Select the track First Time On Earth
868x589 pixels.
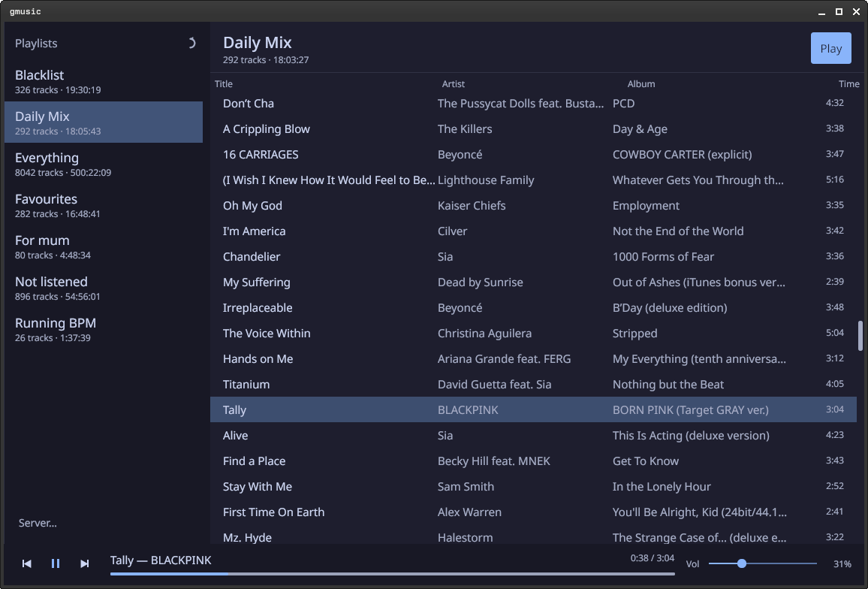pyautogui.click(x=533, y=512)
